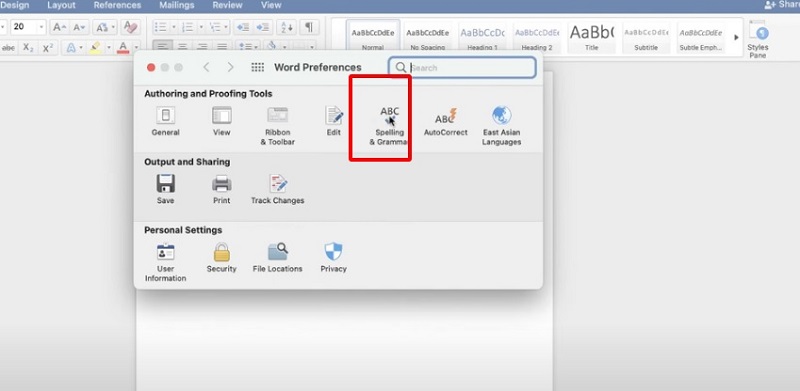The height and width of the screenshot is (391, 800).
Task: Open Edit preferences
Action: 334,121
